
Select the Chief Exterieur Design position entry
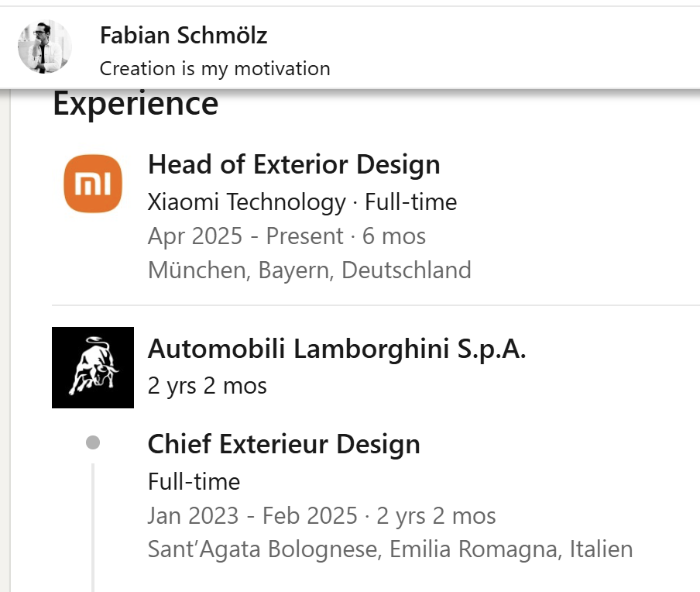point(283,445)
